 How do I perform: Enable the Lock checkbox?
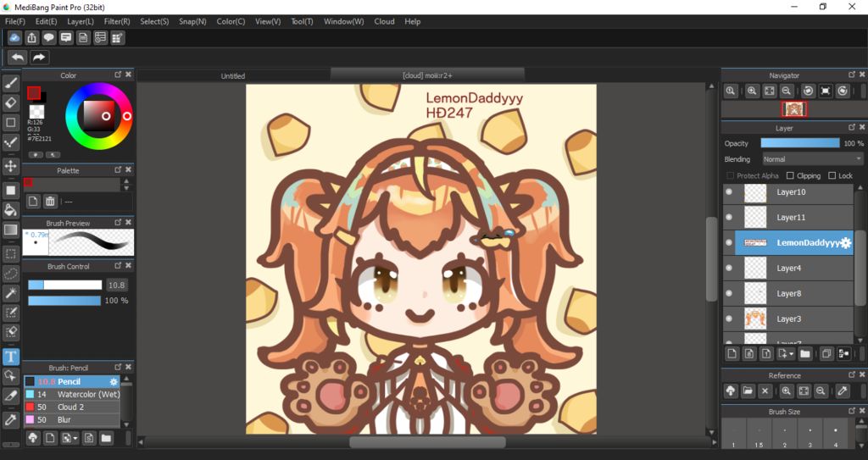pos(832,175)
